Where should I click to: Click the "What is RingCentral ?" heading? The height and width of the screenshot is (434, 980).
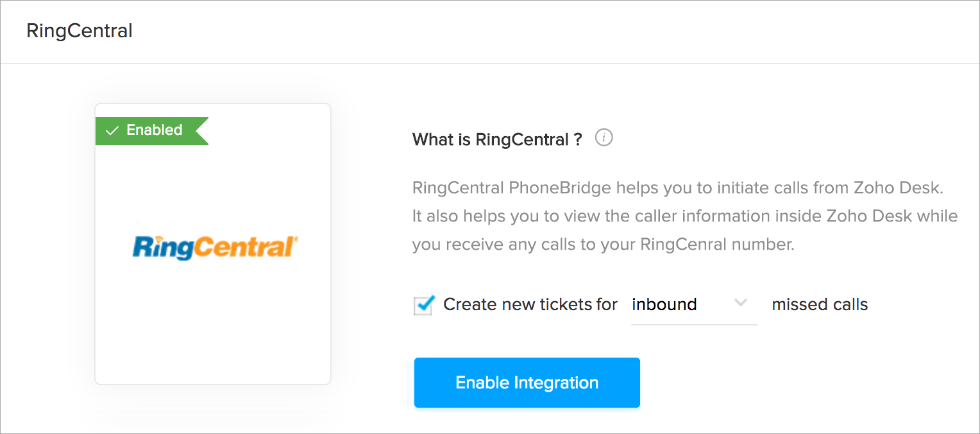coord(497,140)
